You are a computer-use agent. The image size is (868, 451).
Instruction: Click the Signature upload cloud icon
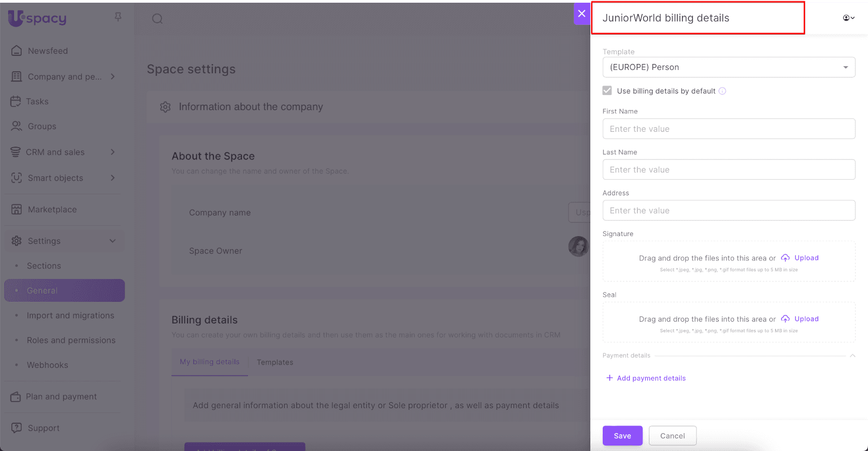point(785,258)
